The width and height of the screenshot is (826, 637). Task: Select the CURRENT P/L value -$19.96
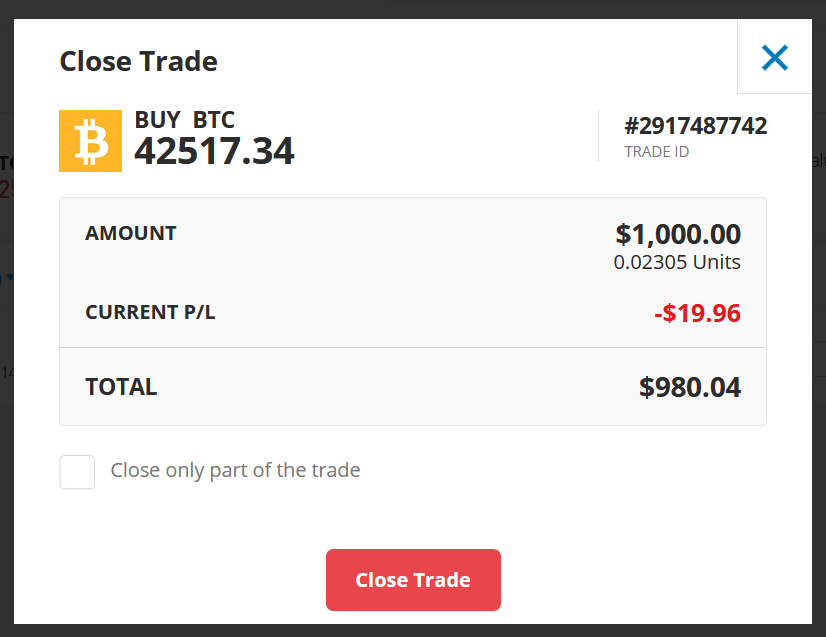(700, 312)
